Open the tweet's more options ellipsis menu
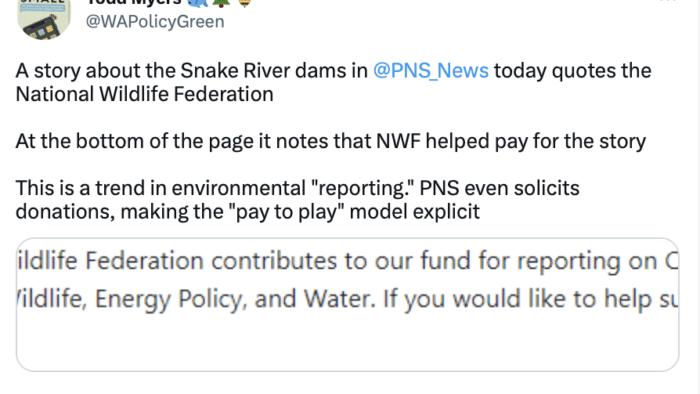The image size is (700, 394). point(668,1)
